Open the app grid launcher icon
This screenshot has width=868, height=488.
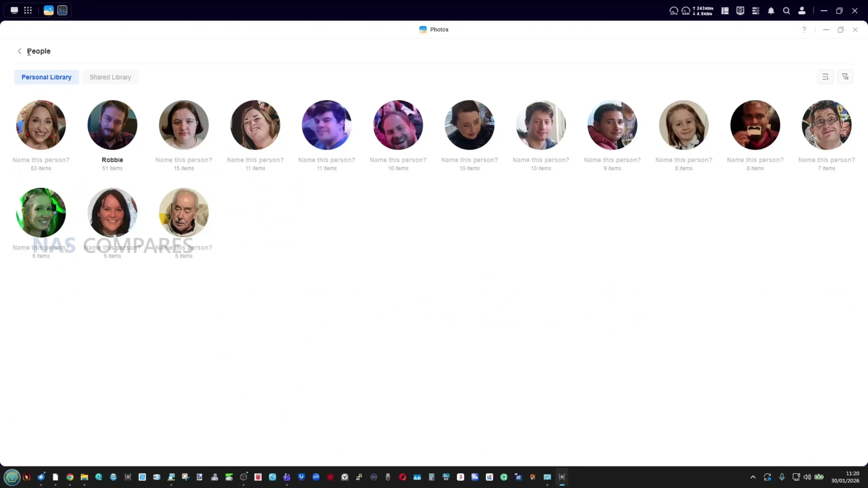(28, 11)
